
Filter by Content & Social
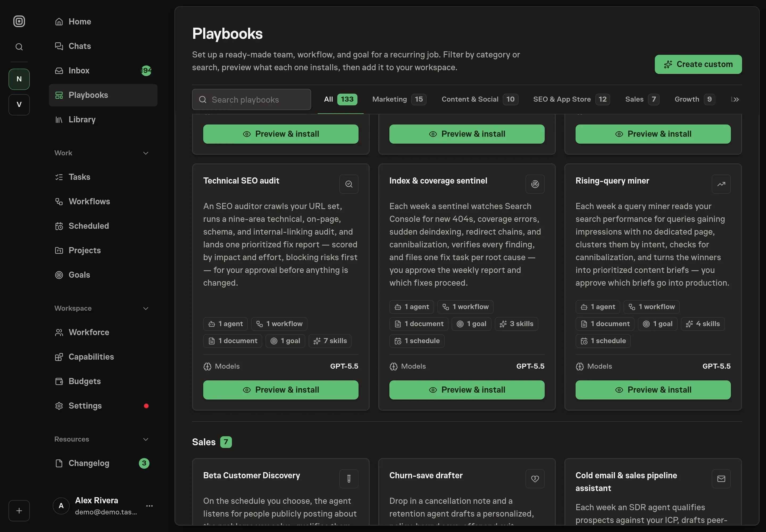pyautogui.click(x=480, y=99)
